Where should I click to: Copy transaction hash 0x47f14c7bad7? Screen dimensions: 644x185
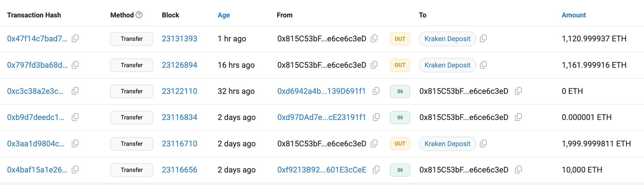pyautogui.click(x=75, y=39)
